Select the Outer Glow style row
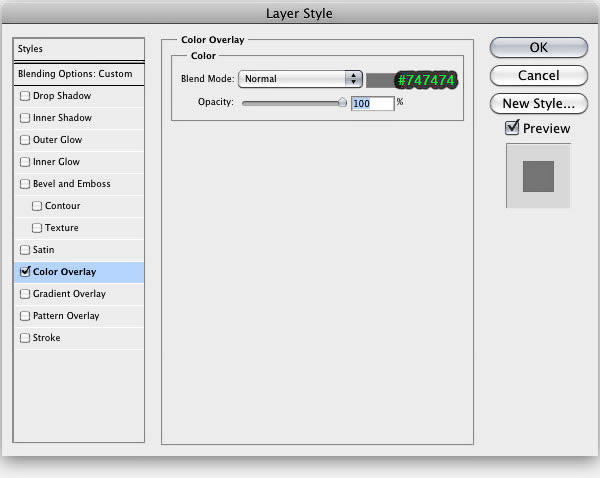The height and width of the screenshot is (478, 600). click(x=79, y=140)
